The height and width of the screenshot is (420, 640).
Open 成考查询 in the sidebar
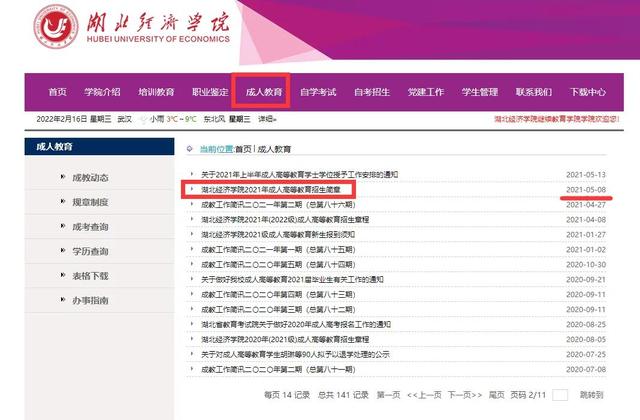[x=91, y=227]
